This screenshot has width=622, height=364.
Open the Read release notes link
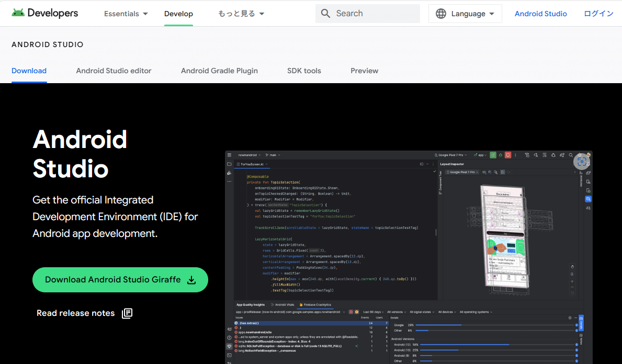[x=85, y=313]
